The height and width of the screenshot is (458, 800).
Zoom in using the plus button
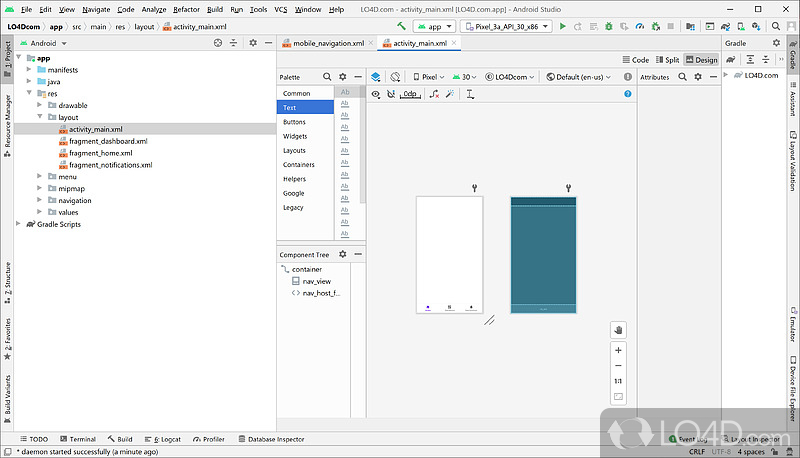tap(618, 351)
